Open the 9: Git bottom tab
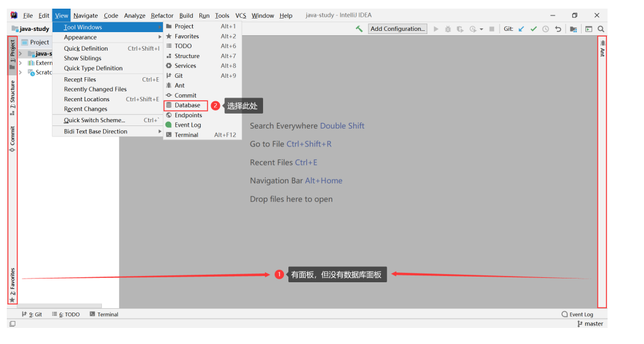 (31, 314)
